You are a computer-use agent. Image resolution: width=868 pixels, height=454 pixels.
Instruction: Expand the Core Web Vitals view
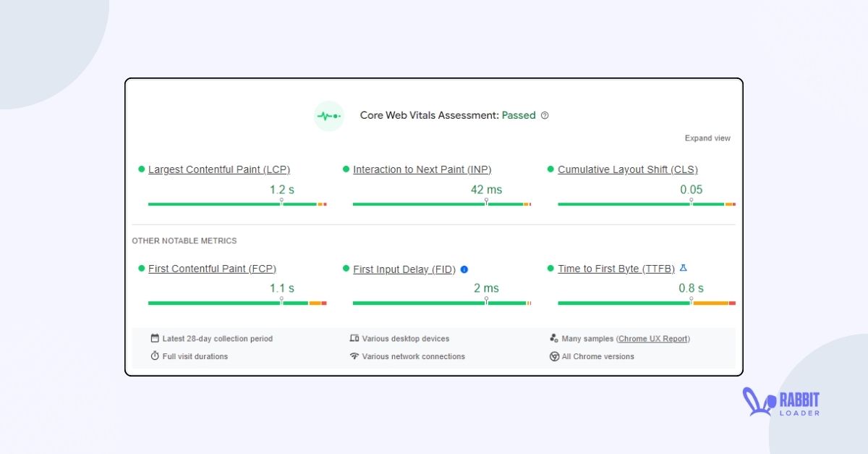click(x=707, y=138)
